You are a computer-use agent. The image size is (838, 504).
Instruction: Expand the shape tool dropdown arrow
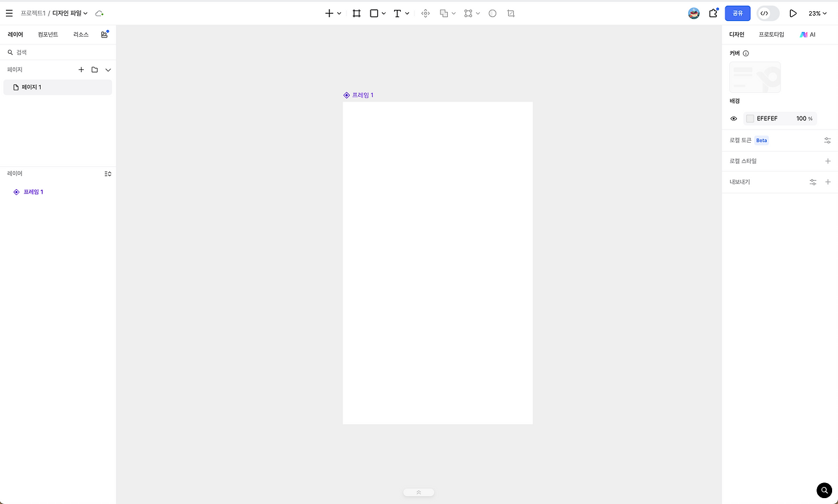pyautogui.click(x=384, y=13)
